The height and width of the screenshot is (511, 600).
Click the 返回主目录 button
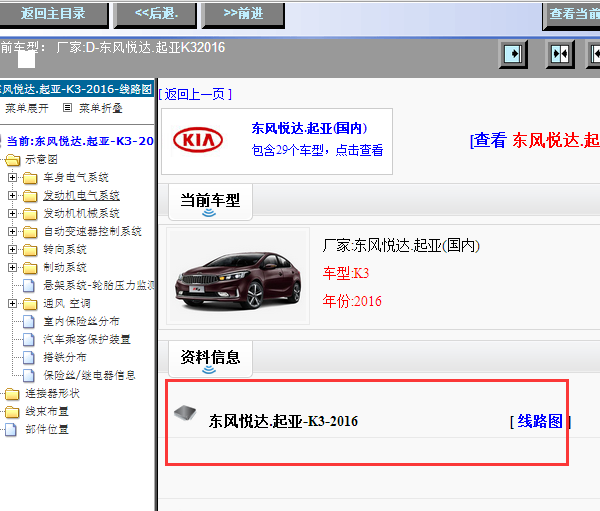click(x=53, y=15)
